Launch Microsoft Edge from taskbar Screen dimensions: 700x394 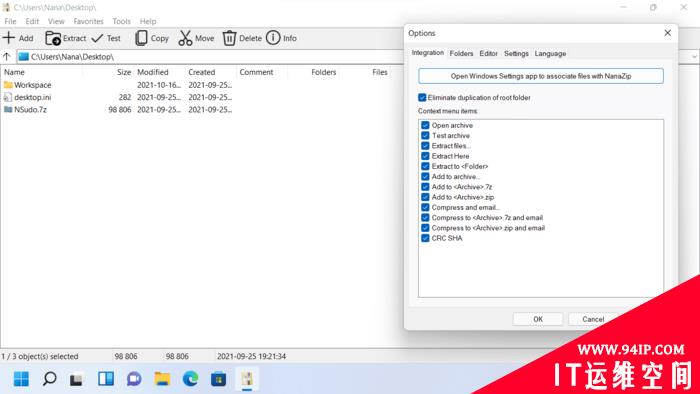(191, 379)
